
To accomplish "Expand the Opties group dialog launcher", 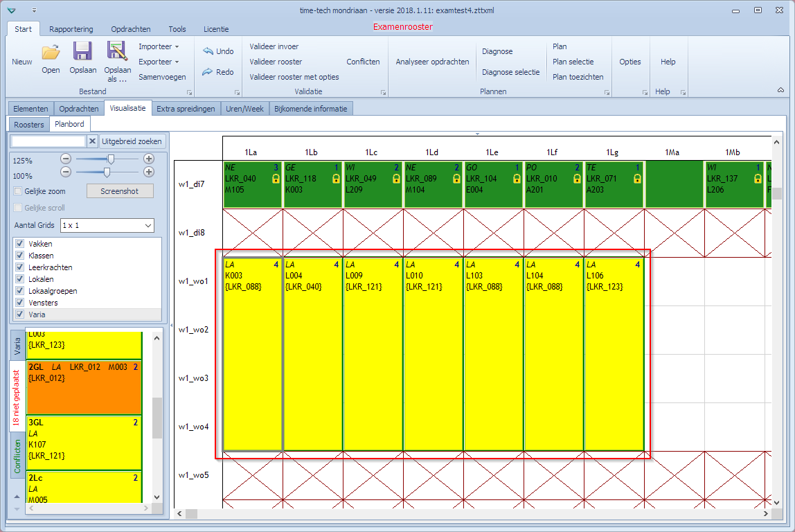I will pos(645,93).
